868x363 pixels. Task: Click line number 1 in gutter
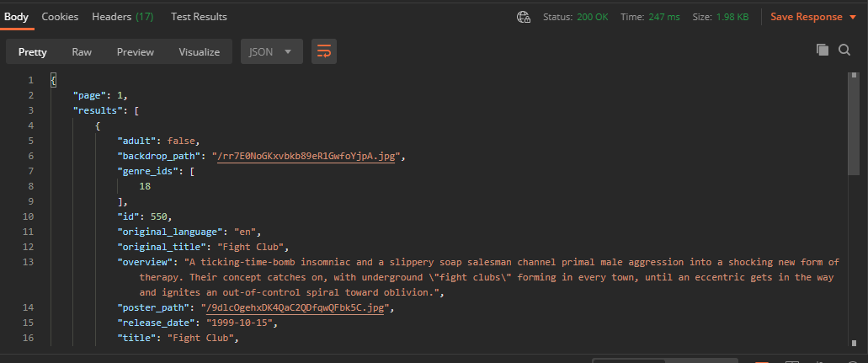[x=31, y=80]
